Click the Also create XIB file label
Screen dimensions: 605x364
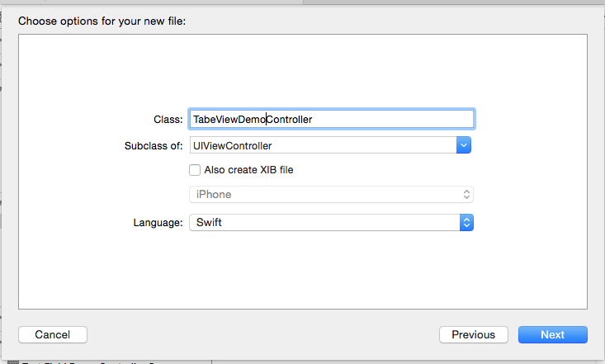[x=248, y=170]
